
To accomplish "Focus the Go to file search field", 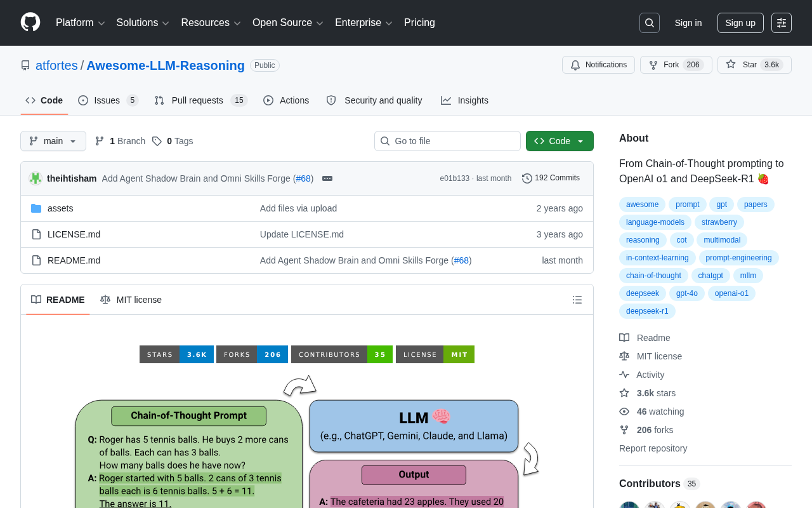I will coord(447,141).
